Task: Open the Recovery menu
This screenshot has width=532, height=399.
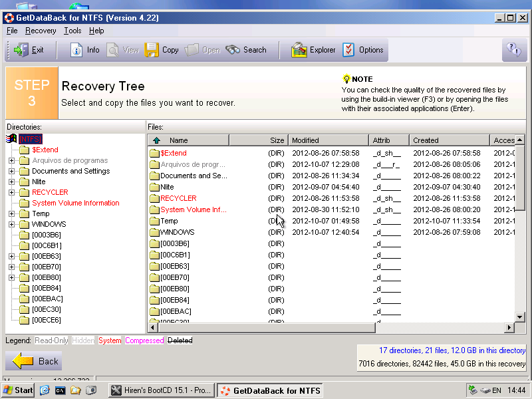Action: click(41, 31)
